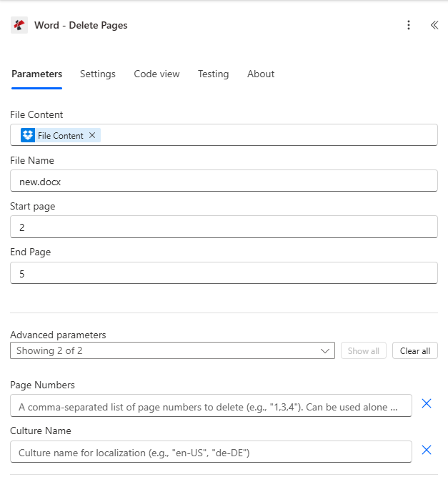Click the Start page label
The image size is (448, 487).
[x=33, y=206]
